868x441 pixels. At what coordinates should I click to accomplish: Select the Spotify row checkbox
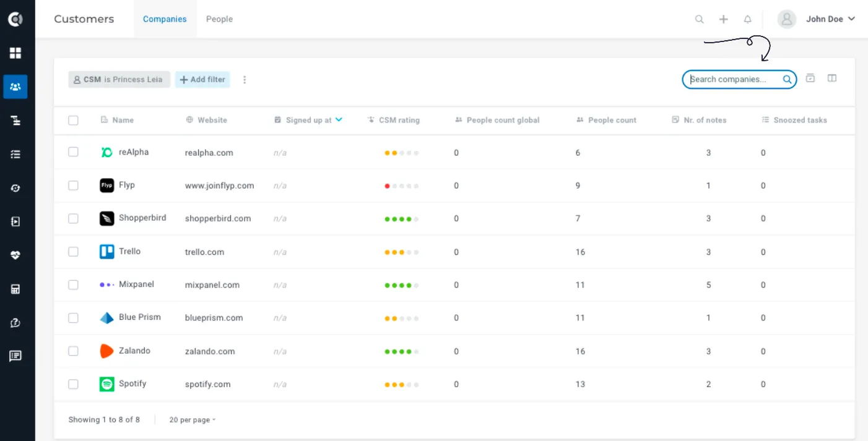coord(73,384)
